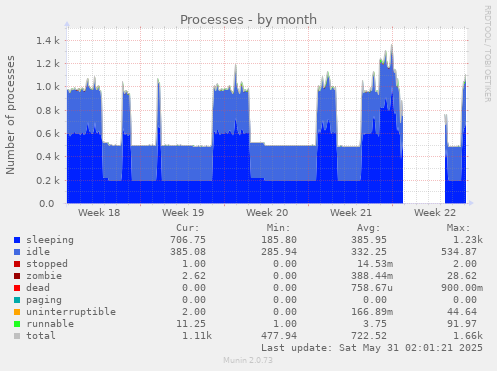This screenshot has height=371, width=497.
Task: Click runnable maximum value 91.97
Action: tap(462, 324)
